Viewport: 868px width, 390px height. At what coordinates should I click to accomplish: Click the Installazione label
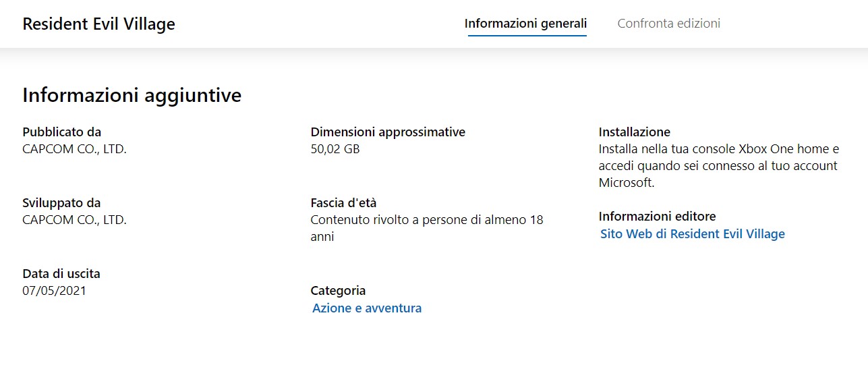(x=635, y=132)
